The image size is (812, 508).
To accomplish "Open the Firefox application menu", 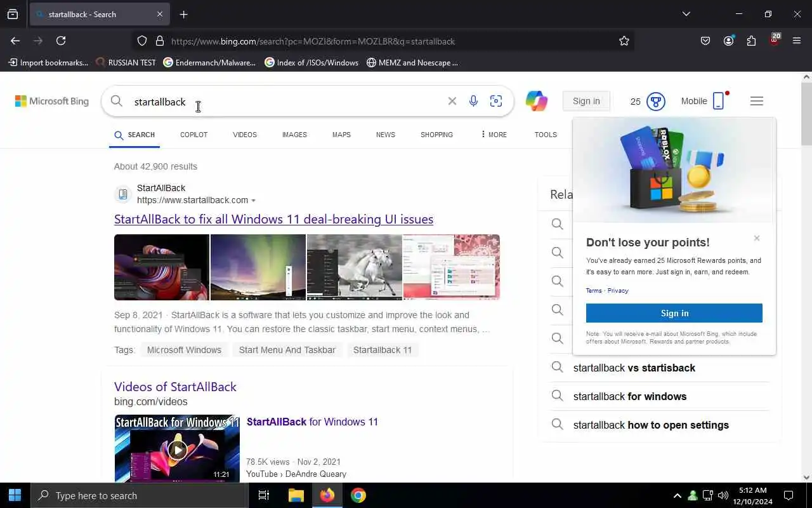I will point(797,41).
